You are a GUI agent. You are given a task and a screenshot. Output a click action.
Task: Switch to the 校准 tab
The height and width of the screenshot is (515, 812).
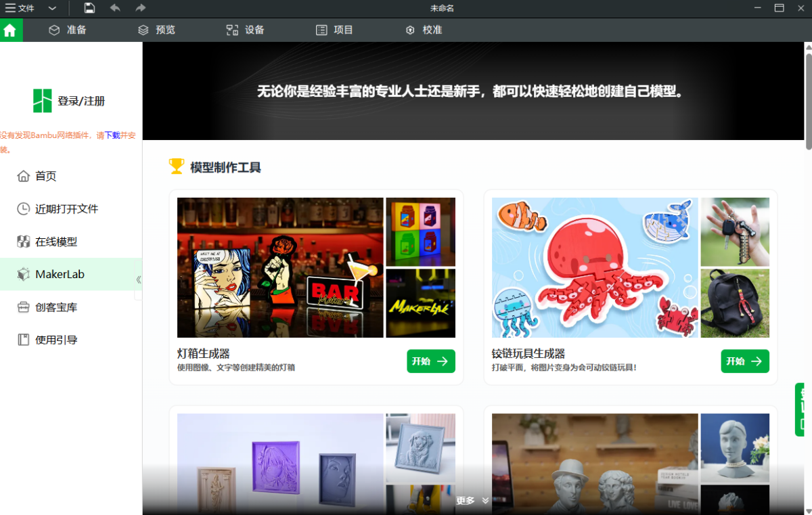[x=424, y=30]
